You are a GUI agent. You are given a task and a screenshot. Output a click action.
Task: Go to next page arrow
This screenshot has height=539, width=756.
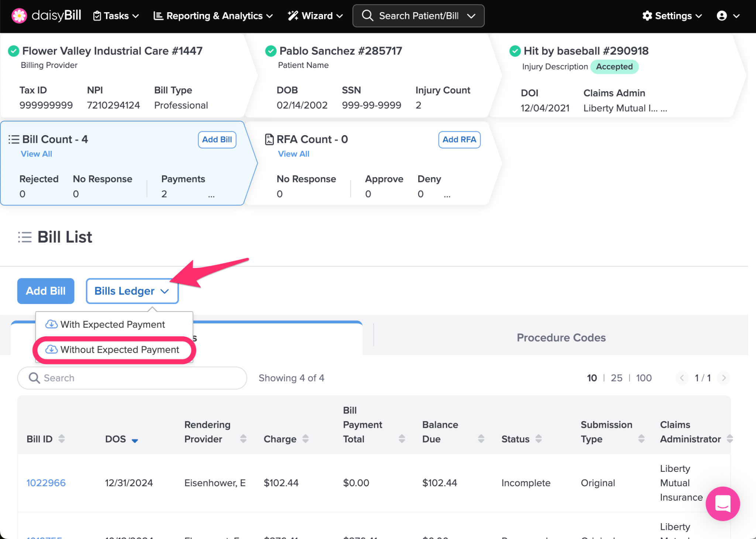click(x=724, y=378)
